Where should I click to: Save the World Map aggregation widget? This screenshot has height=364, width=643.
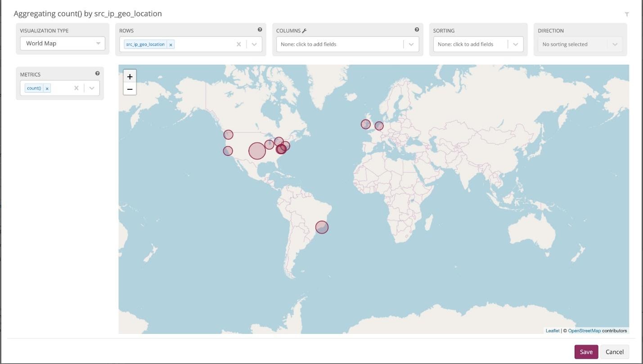coord(586,352)
